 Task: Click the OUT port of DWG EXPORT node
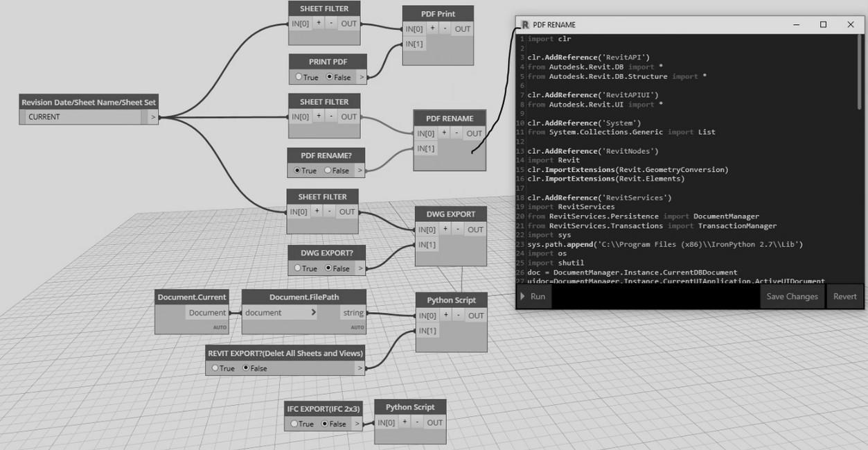pos(475,230)
